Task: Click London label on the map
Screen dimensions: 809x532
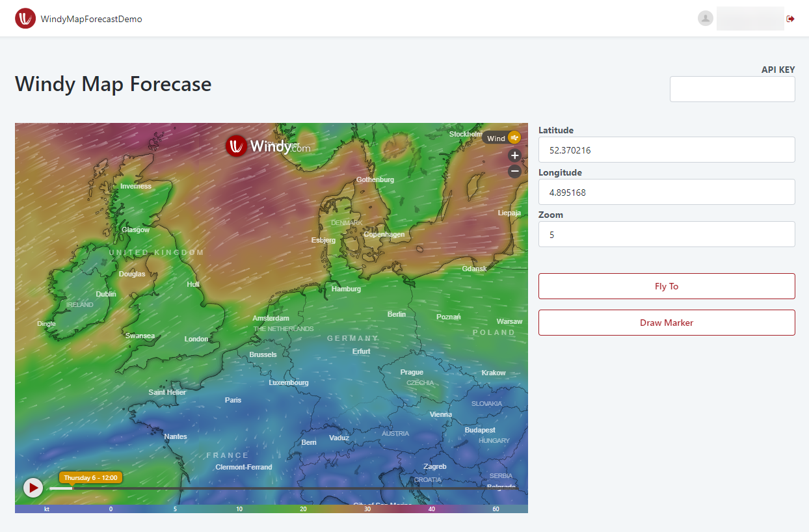Action: pos(196,339)
